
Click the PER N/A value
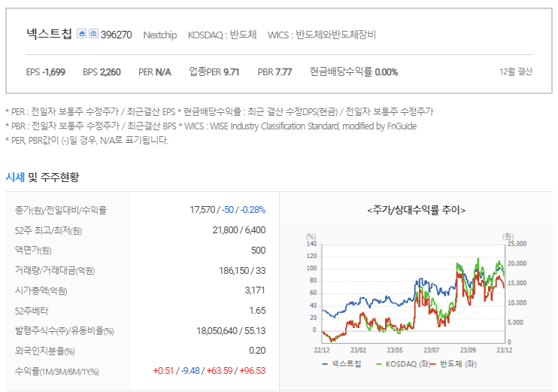155,72
